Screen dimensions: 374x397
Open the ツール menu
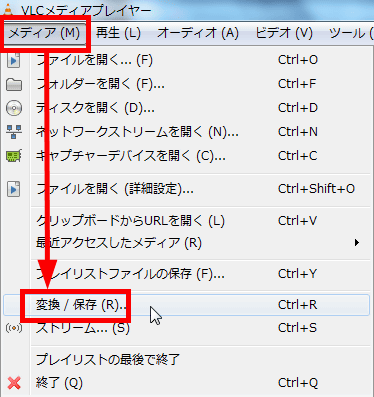click(x=351, y=33)
